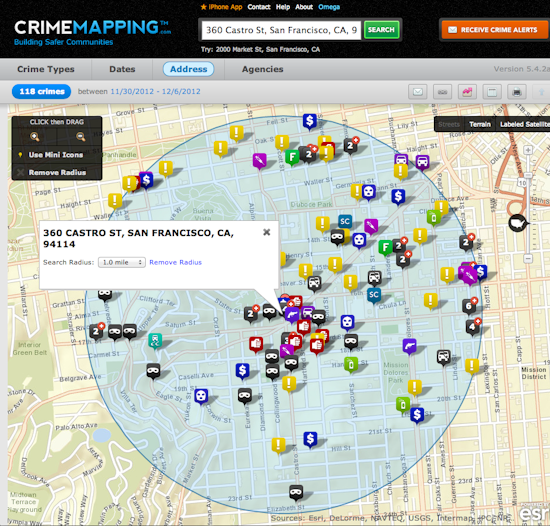Open the Omega link in header
The image size is (550, 526).
coord(329,7)
